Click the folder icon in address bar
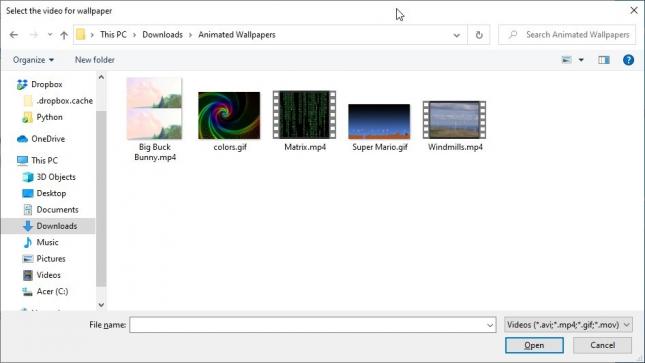 81,35
